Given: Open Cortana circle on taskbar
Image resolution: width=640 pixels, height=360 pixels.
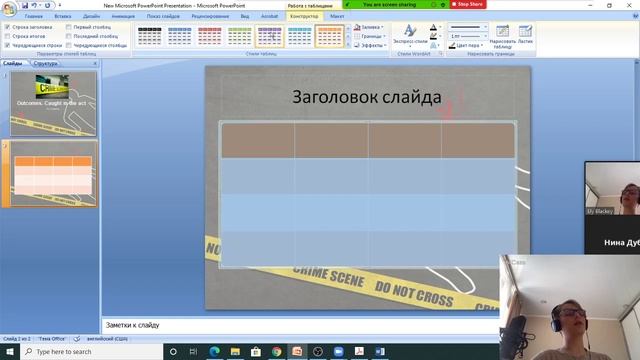Looking at the screenshot, I should point(173,351).
